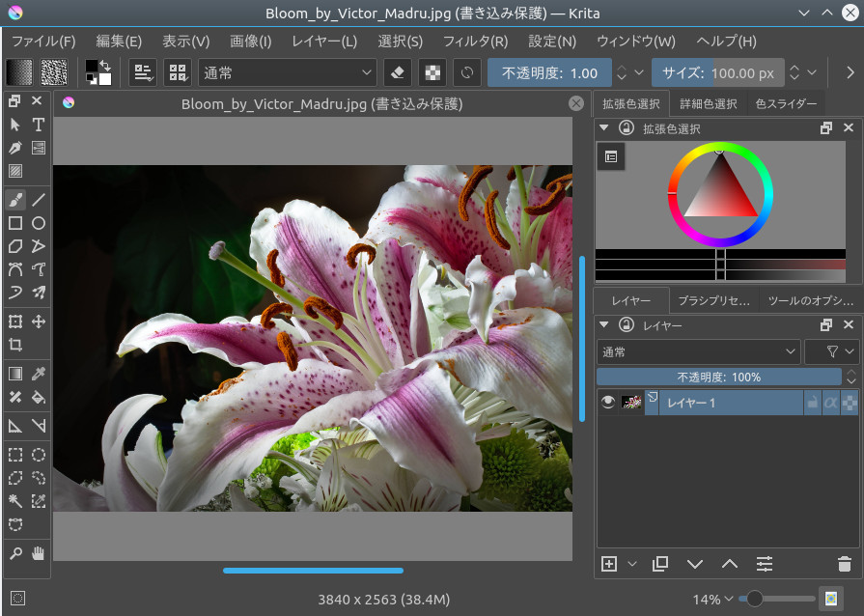Toggle the alpha lock on レイヤー1

[833, 402]
